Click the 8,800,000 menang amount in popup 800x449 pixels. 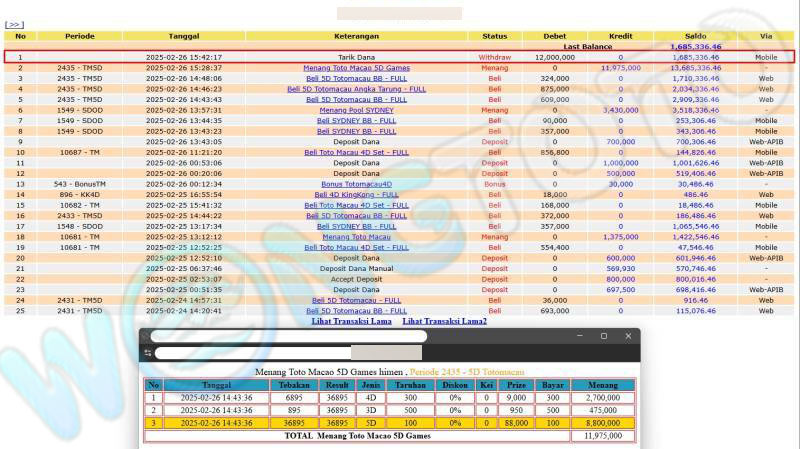coord(603,423)
